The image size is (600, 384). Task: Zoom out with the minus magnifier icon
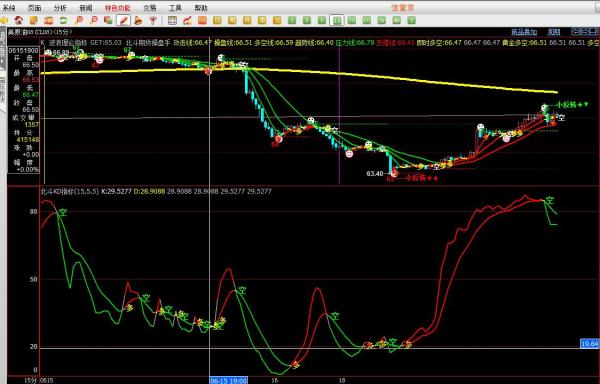tap(93, 20)
